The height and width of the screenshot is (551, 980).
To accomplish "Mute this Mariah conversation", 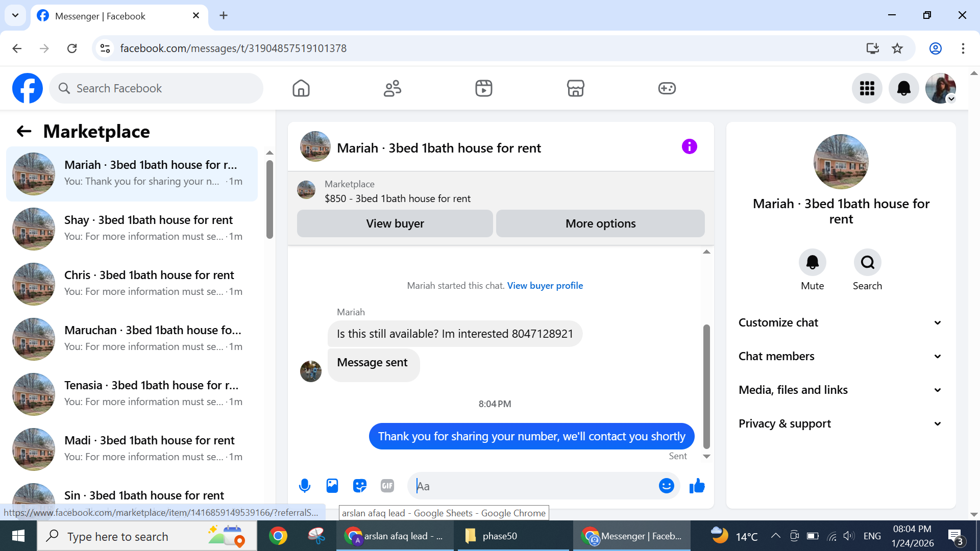I will pyautogui.click(x=812, y=262).
